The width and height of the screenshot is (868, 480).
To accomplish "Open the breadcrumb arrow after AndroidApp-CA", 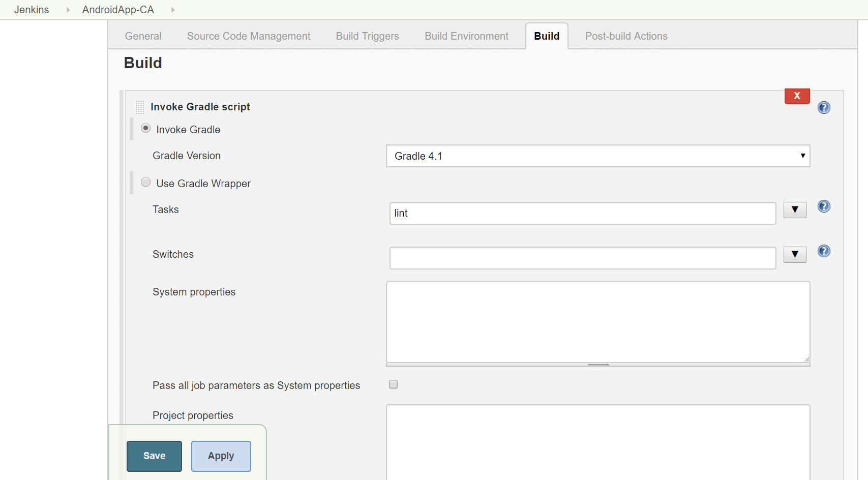I will (x=173, y=10).
